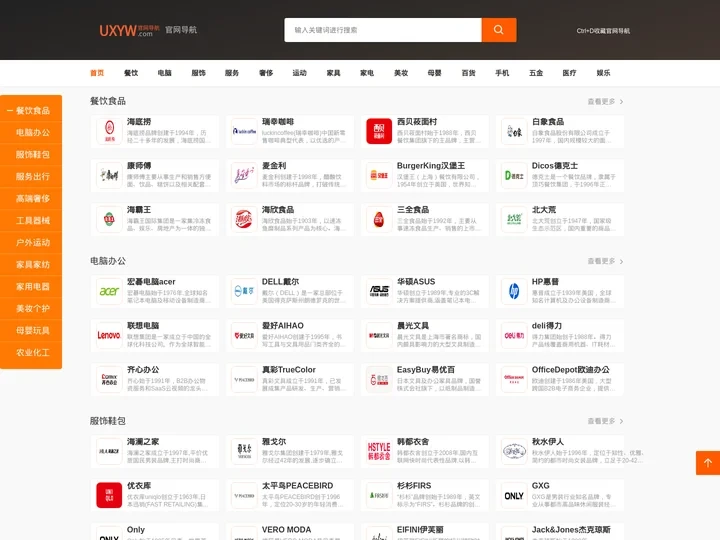The image size is (720, 540).
Task: Open the 杉杉FIRS title link
Action: [x=414, y=485]
